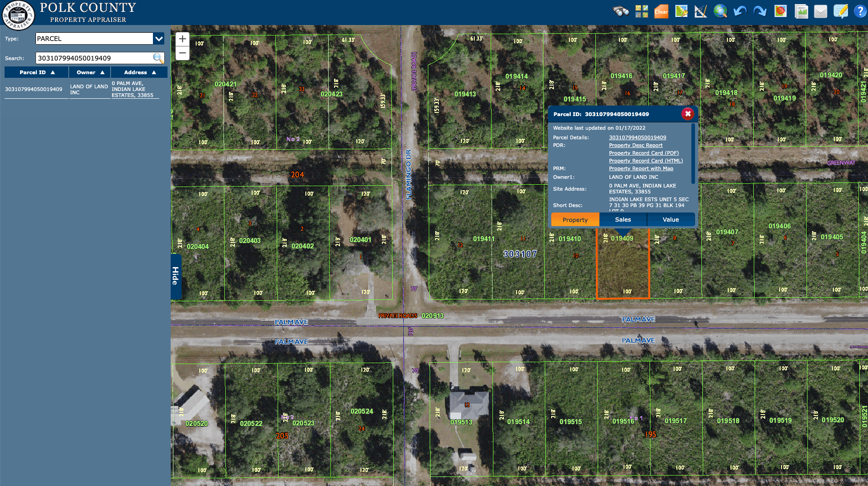
Task: Open the blue help question mark
Action: 860,11
